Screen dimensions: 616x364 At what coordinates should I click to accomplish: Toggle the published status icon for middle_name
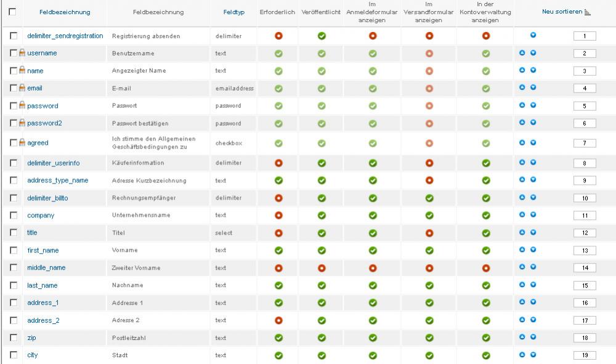pos(322,268)
